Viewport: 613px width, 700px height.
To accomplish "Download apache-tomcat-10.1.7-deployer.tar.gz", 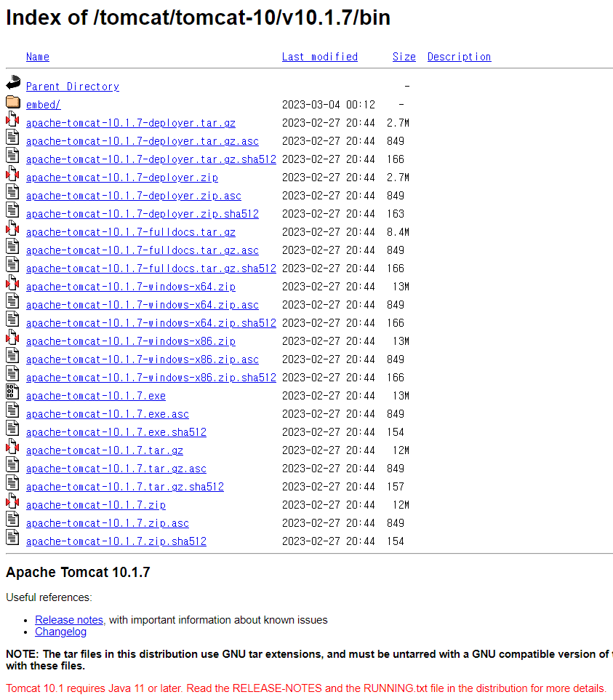I will point(131,123).
